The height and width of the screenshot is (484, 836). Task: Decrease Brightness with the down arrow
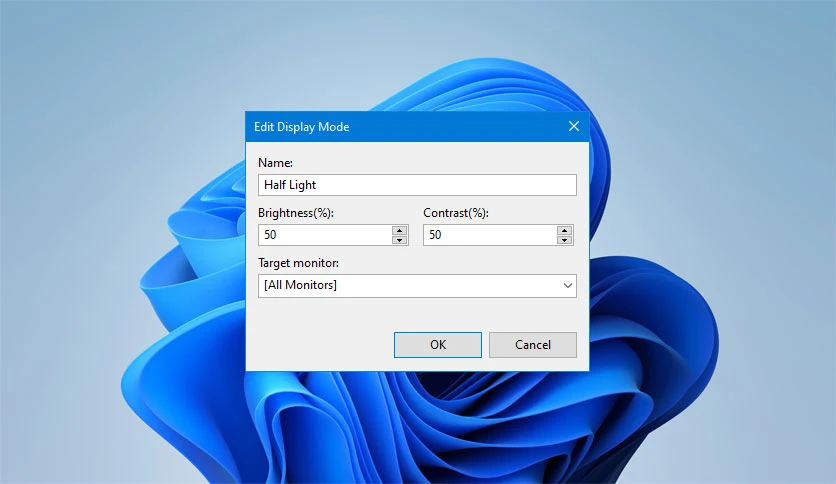click(x=399, y=240)
